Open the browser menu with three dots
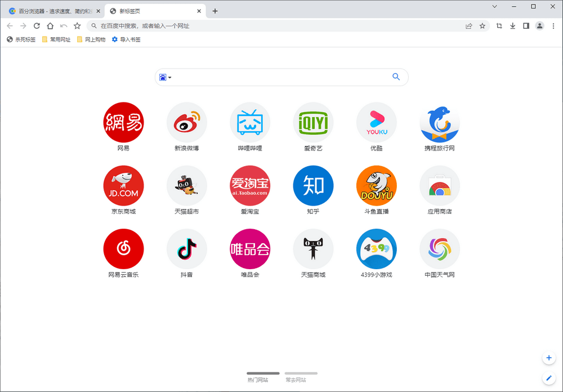This screenshot has width=563, height=392. coord(554,26)
